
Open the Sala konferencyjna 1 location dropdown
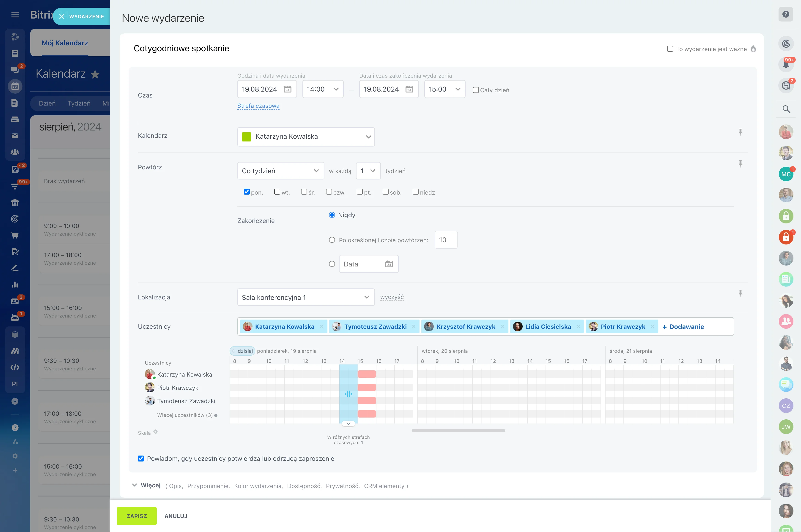coord(306,297)
